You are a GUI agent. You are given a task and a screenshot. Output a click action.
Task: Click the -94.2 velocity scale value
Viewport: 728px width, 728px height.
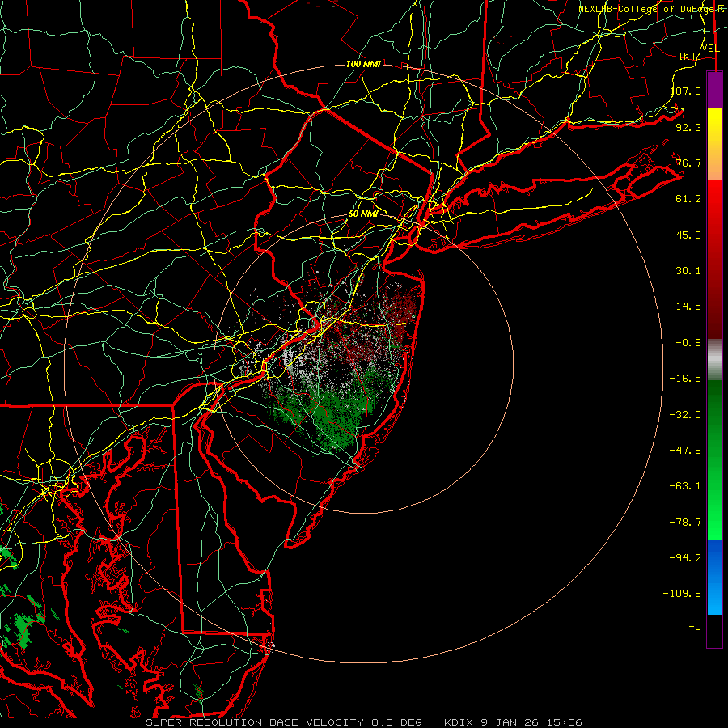coord(685,558)
